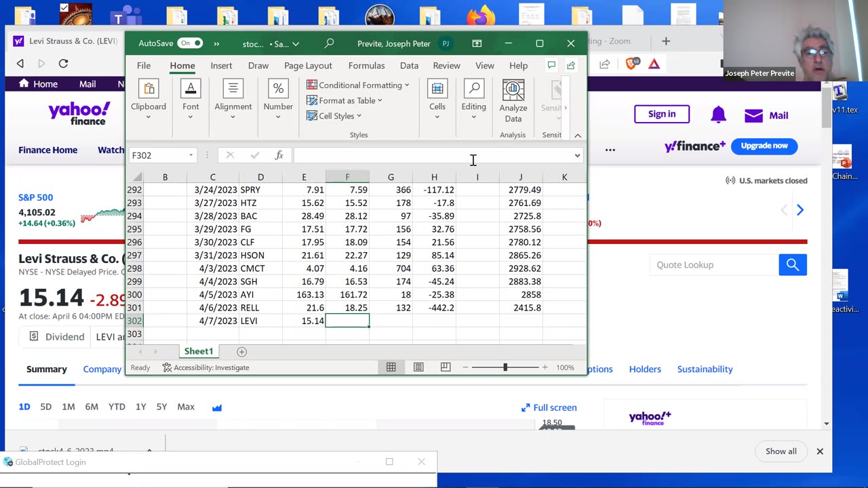Open the Holders tab on Yahoo Finance
Viewport: 868px width, 488px height.
[x=645, y=369]
